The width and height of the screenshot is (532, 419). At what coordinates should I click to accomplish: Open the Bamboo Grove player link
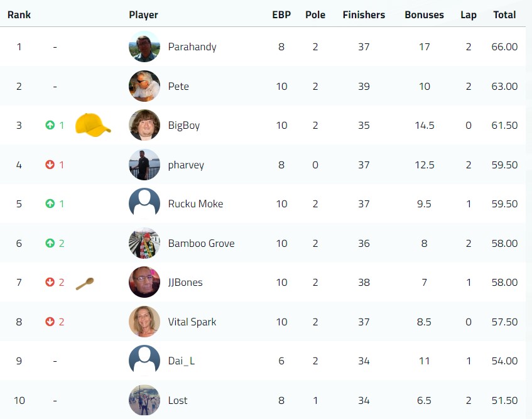click(201, 243)
